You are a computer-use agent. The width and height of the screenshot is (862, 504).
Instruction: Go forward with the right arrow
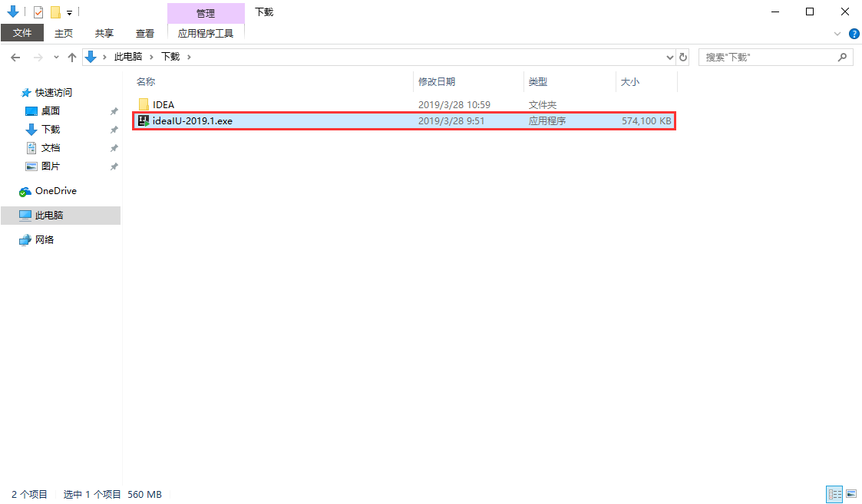click(x=38, y=58)
